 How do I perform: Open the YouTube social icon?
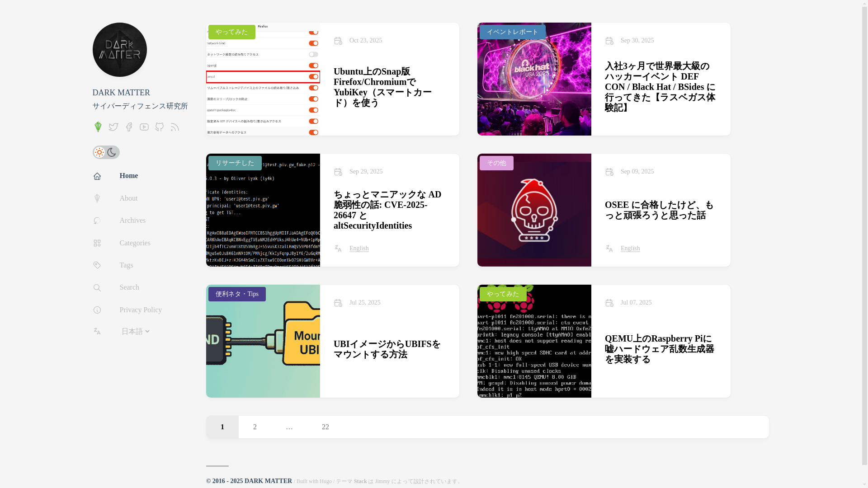point(144,127)
